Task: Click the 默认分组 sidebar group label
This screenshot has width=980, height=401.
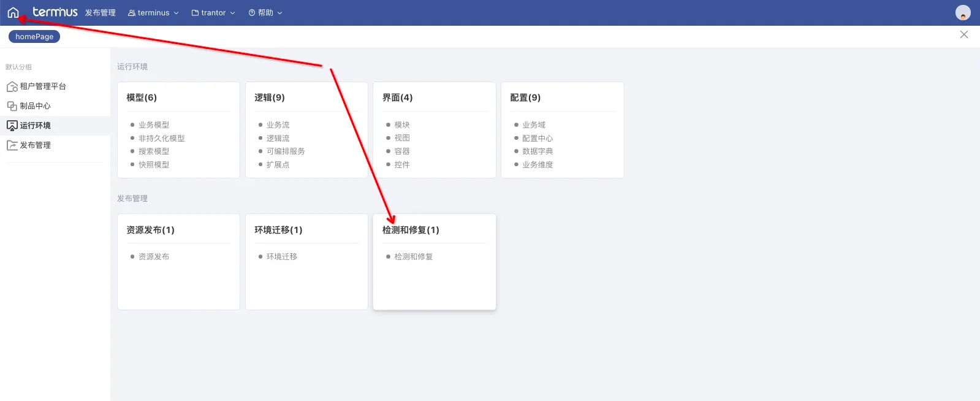Action: 18,67
